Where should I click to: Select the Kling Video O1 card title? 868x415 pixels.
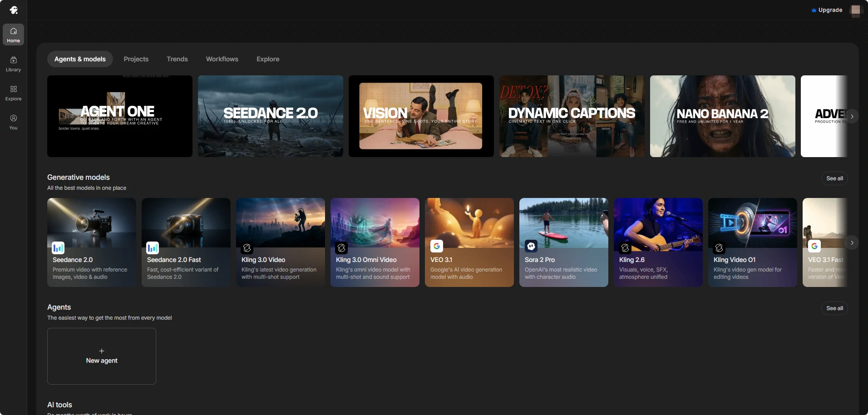point(735,260)
